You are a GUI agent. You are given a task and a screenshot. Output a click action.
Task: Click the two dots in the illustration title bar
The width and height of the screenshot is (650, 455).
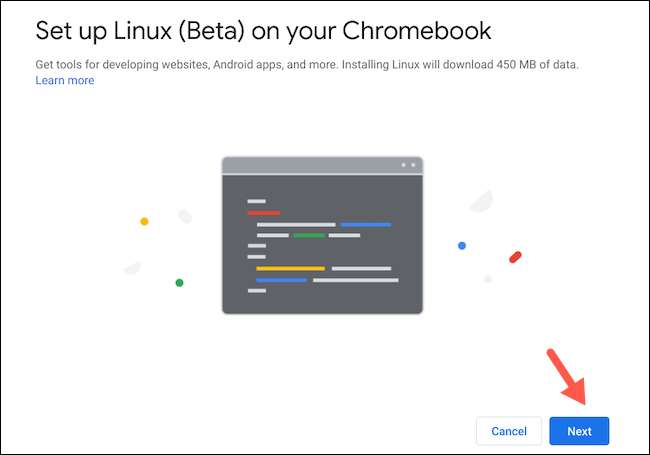click(x=408, y=164)
